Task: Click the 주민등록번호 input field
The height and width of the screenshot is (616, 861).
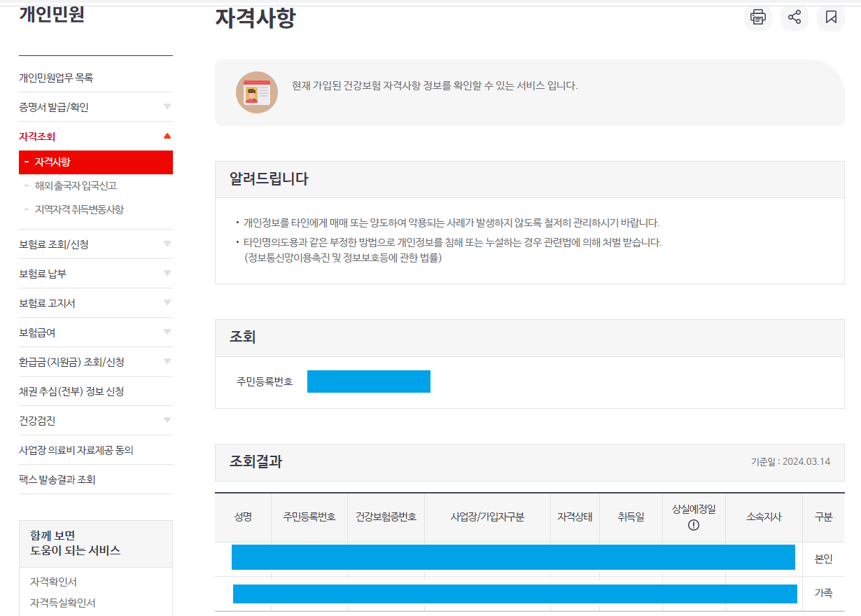Action: [x=369, y=381]
